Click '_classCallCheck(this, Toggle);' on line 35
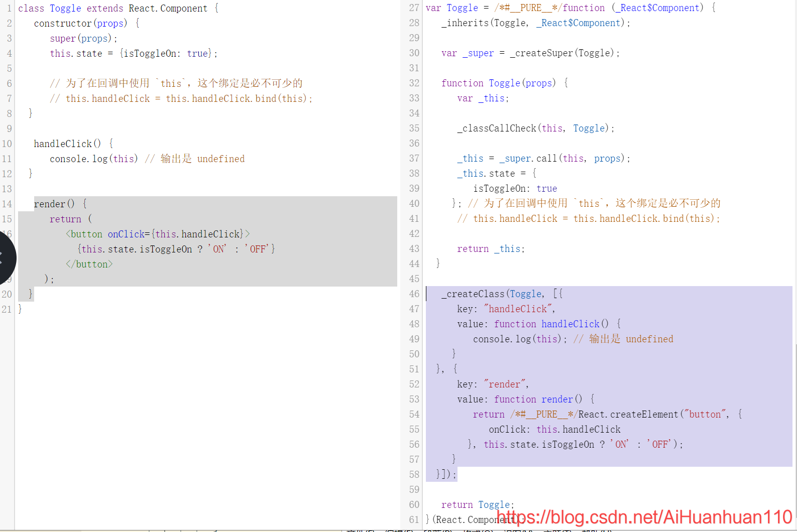The height and width of the screenshot is (532, 797). tap(536, 128)
